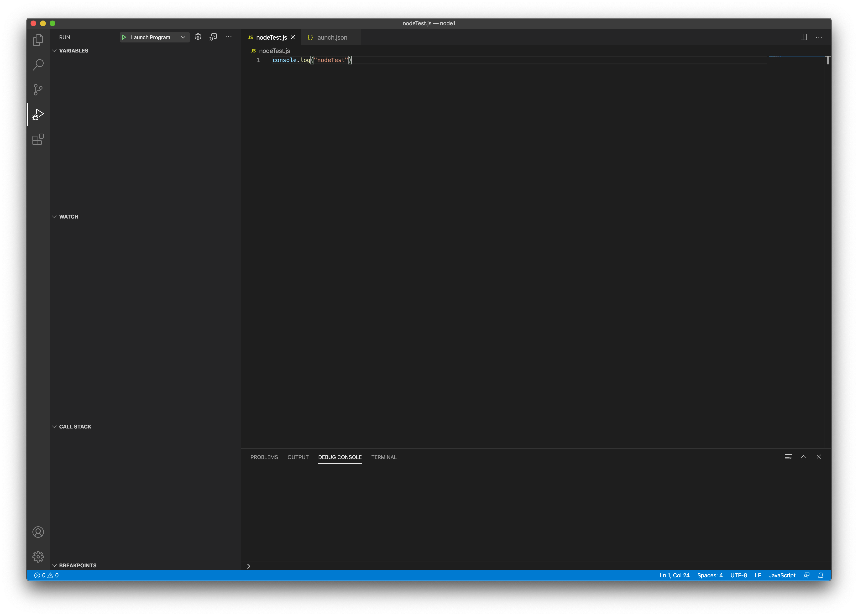Maximize panel size with chevron up

point(804,457)
